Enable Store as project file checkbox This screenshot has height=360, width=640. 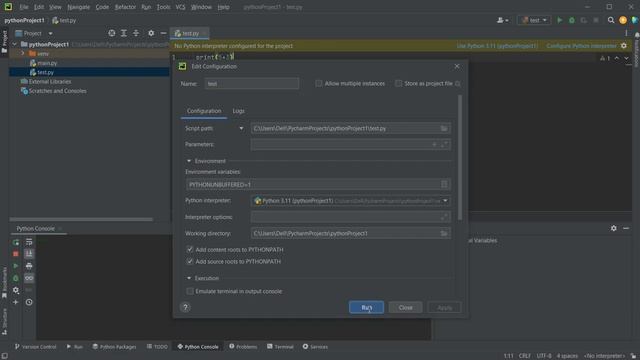[x=398, y=83]
